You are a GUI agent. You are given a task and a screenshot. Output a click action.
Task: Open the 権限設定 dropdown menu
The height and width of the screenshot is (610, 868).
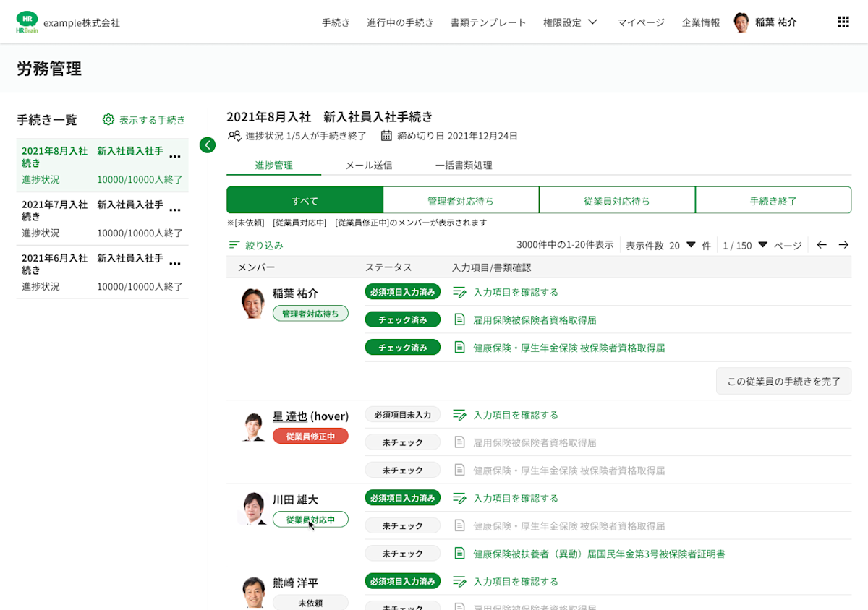[x=571, y=22]
